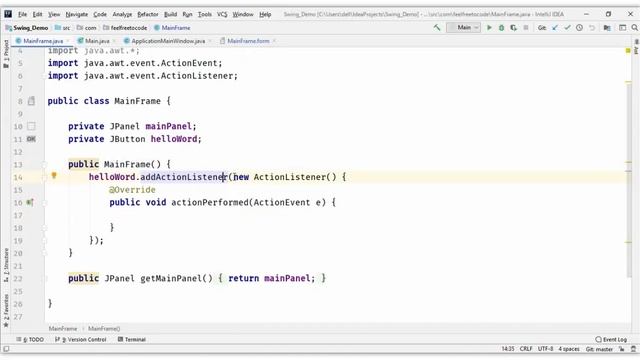Screen dimensions: 640x360
Task: Show Git history clock icon
Action: pyautogui.click(x=579, y=28)
